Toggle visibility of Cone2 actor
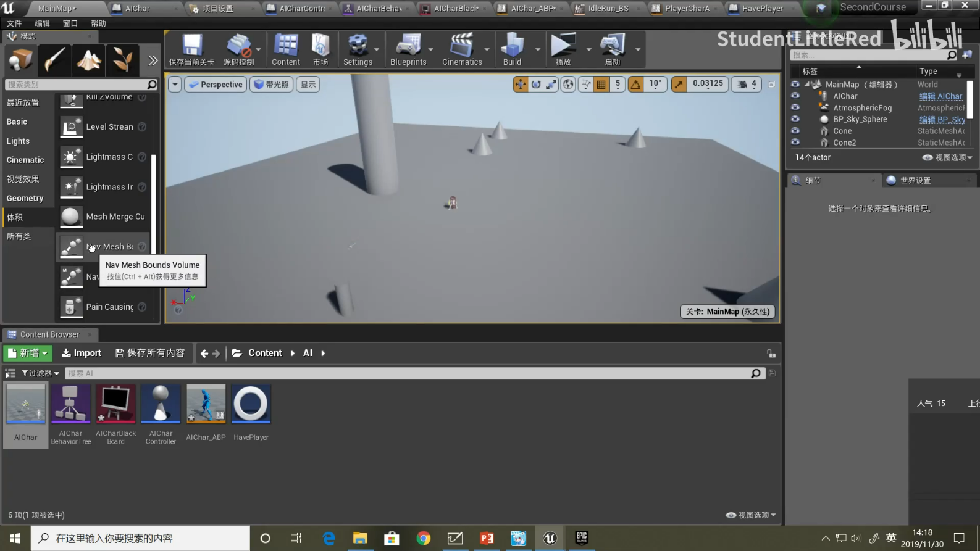The width and height of the screenshot is (980, 551). (x=795, y=143)
